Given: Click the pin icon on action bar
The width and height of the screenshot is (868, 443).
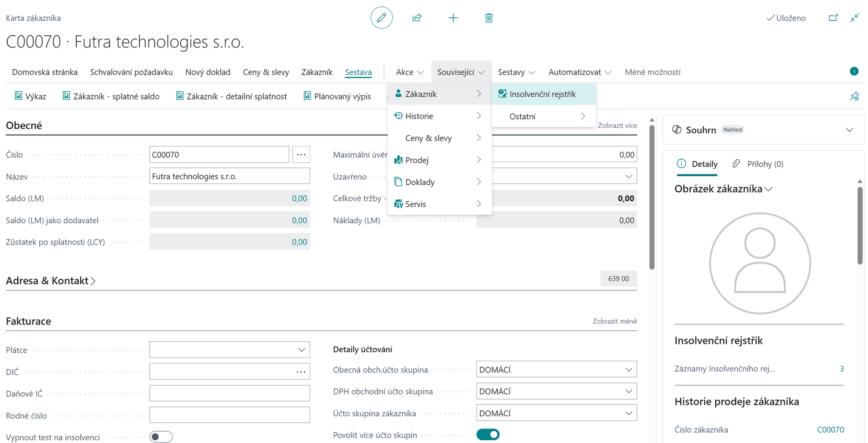Looking at the screenshot, I should (x=854, y=96).
